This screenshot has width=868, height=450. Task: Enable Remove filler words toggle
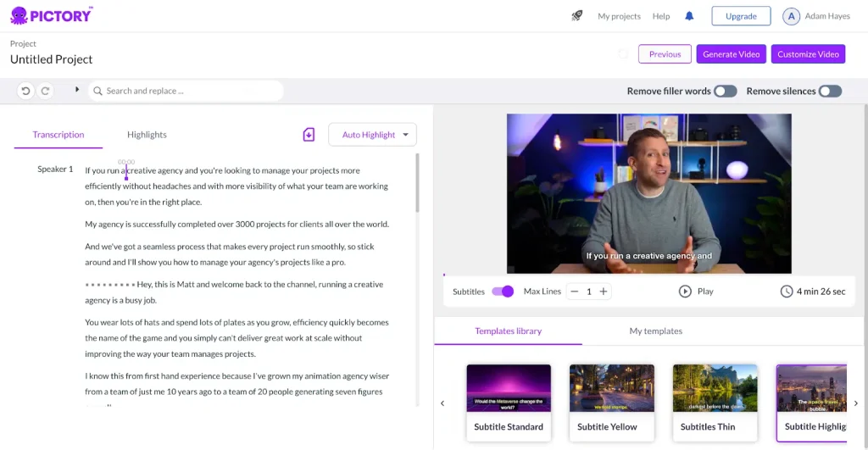tap(725, 92)
